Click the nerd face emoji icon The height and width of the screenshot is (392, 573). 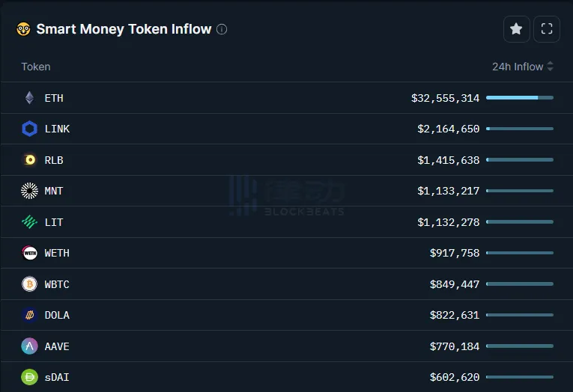[x=23, y=29]
